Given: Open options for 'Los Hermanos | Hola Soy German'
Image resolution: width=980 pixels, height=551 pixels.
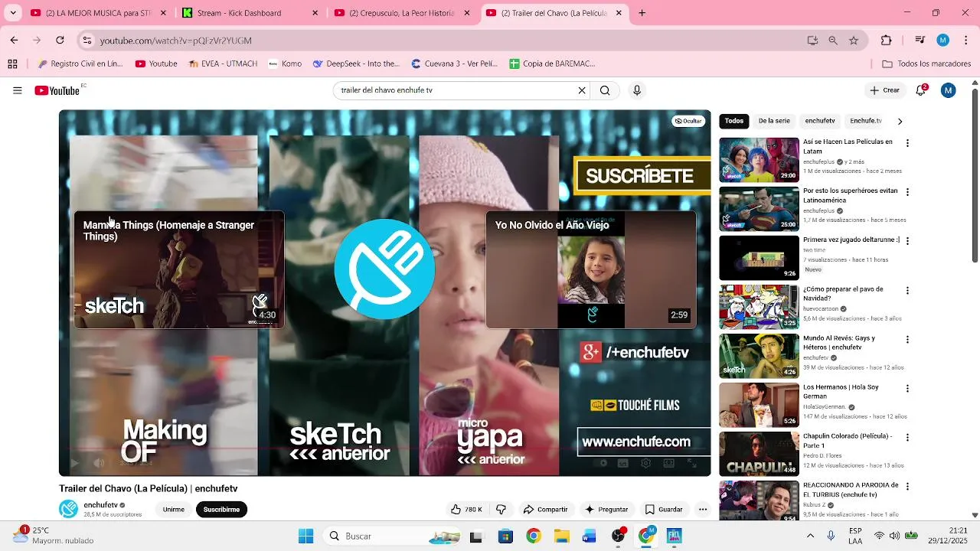Looking at the screenshot, I should click(907, 389).
